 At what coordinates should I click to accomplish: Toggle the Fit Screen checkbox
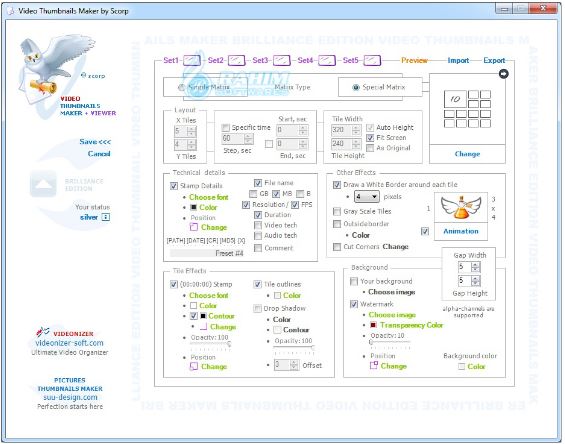coord(370,138)
